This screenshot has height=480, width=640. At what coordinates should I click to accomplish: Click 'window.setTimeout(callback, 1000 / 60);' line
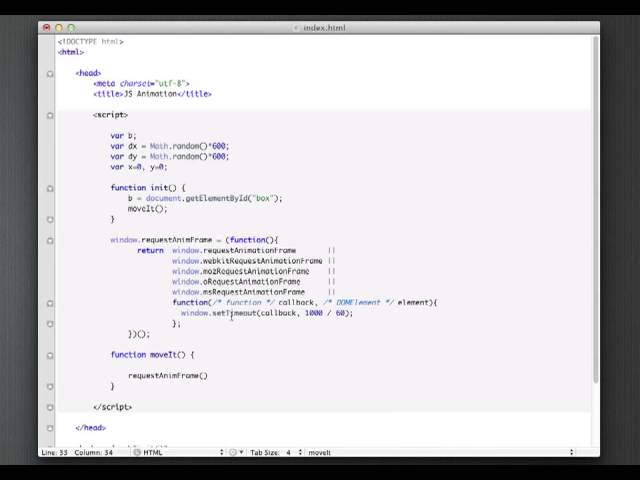coord(267,313)
